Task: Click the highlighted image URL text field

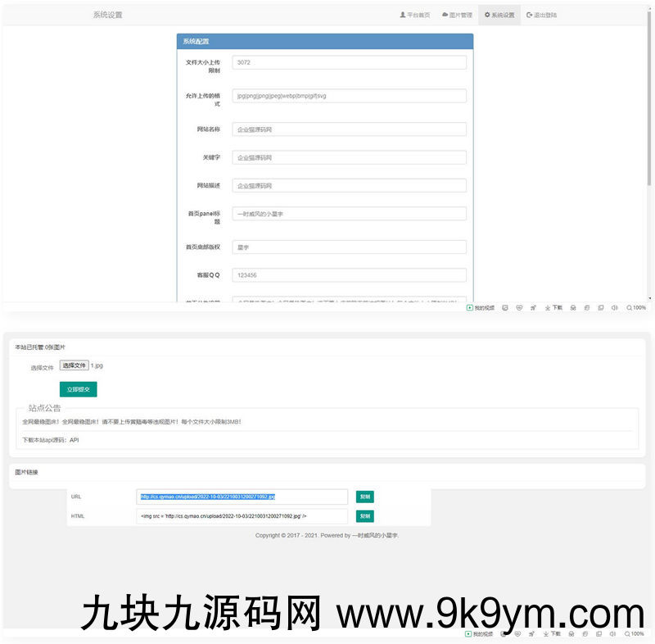Action: [242, 497]
